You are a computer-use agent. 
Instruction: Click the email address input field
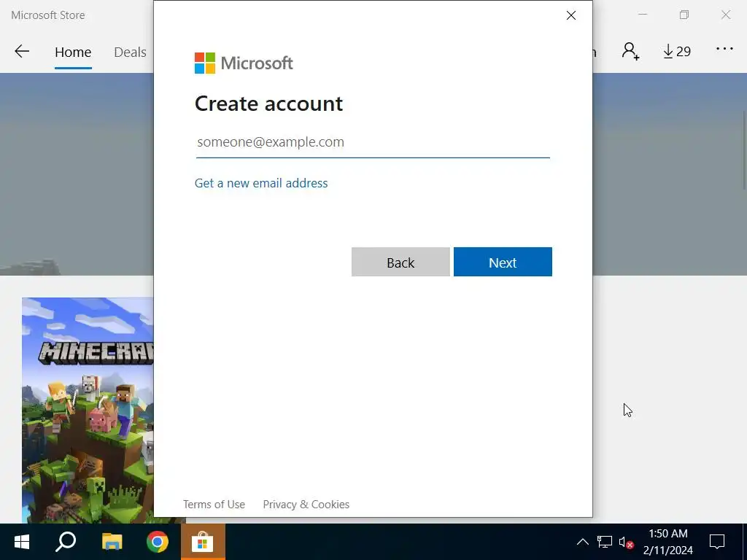373,142
